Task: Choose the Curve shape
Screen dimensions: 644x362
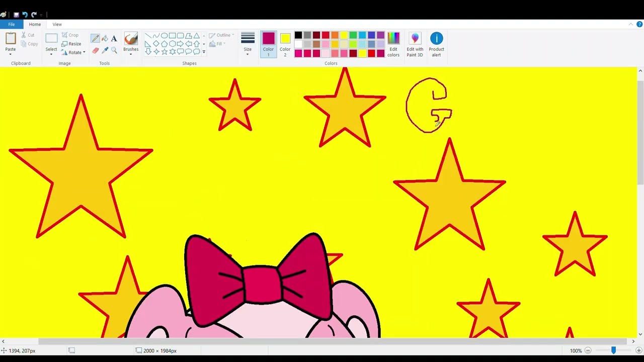Action: (x=156, y=36)
